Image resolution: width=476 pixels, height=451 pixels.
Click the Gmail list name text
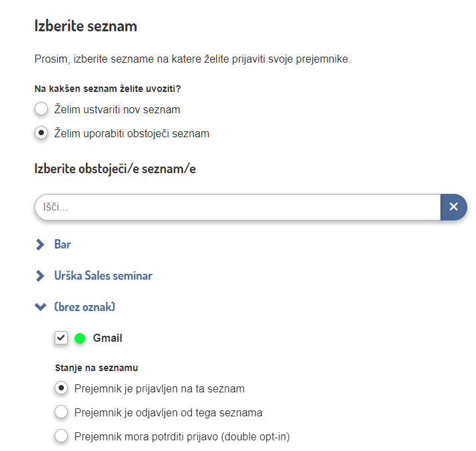[x=108, y=338]
